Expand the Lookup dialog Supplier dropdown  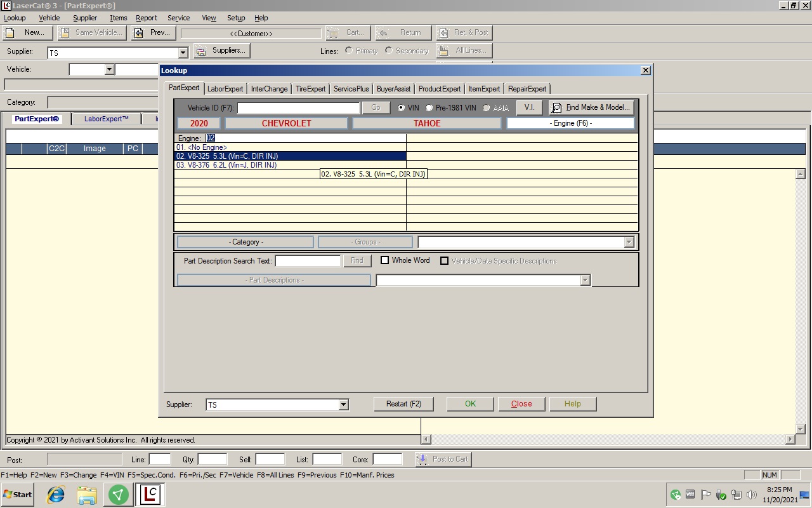[343, 404]
